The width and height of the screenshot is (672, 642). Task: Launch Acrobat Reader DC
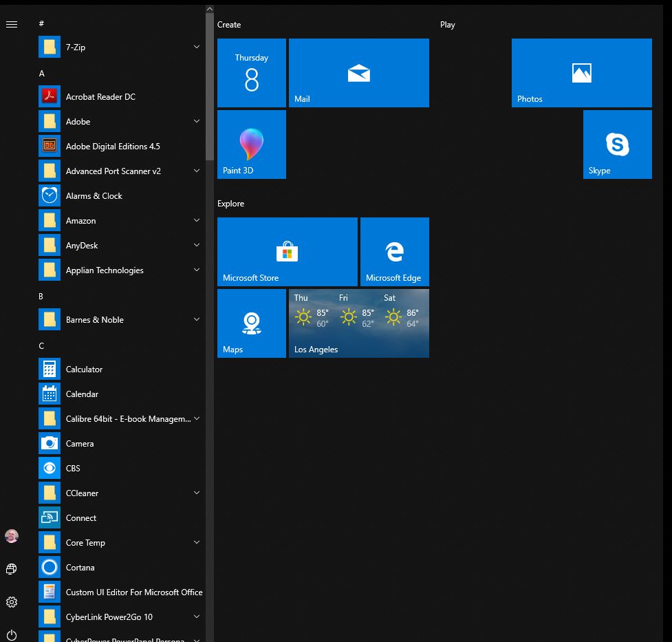(120, 97)
